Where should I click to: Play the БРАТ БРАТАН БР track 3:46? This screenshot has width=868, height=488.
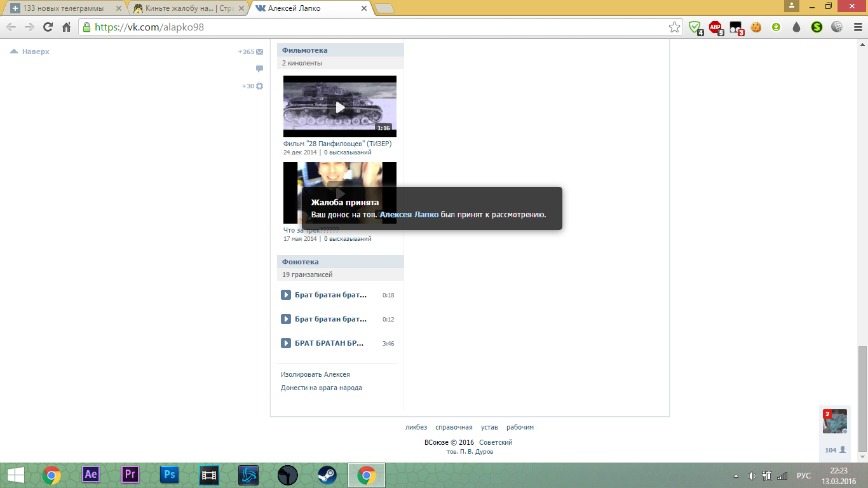(x=286, y=343)
